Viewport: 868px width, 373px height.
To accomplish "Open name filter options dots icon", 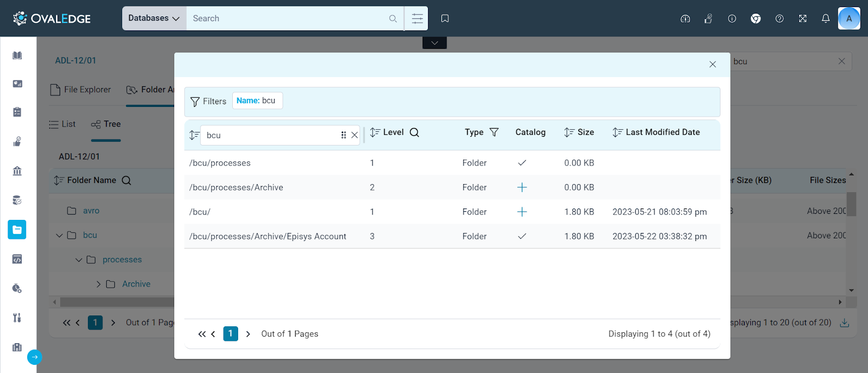I will click(x=343, y=135).
